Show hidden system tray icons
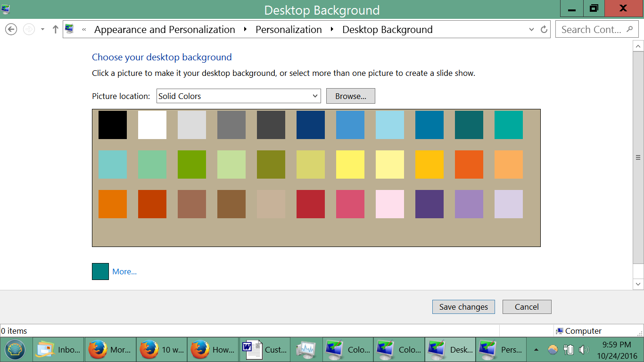The image size is (644, 362). pos(536,349)
